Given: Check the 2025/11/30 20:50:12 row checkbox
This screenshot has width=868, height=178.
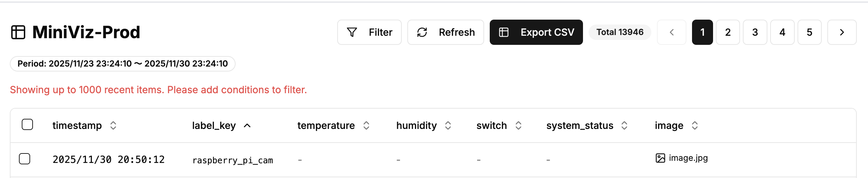Looking at the screenshot, I should point(25,159).
